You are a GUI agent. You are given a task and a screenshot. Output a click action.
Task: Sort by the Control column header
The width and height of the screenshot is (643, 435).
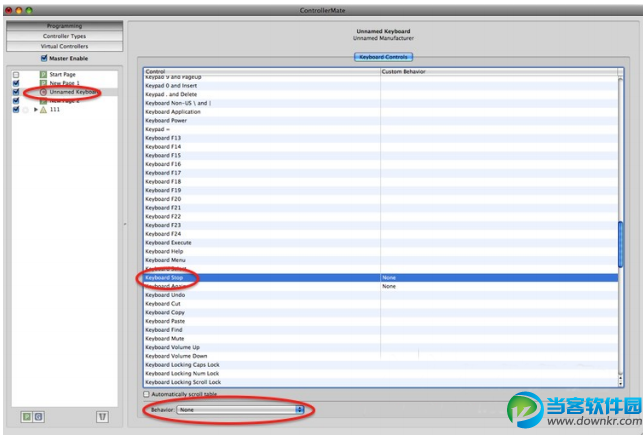(x=262, y=71)
